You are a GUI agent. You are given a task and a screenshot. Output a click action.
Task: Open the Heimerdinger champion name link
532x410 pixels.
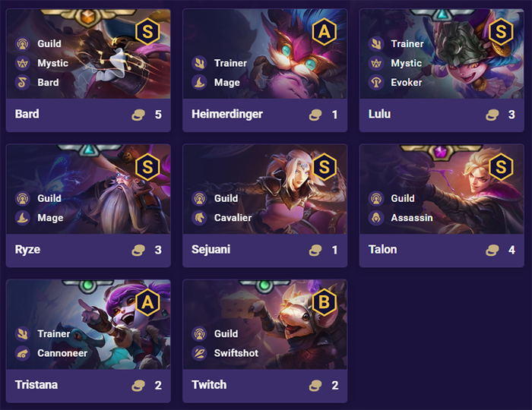click(227, 115)
